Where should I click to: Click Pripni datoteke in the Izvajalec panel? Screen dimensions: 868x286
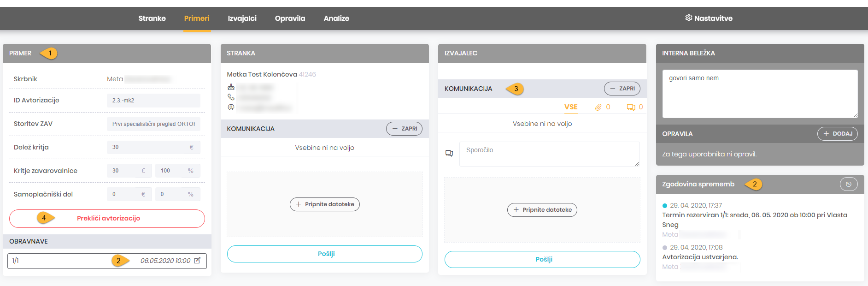pyautogui.click(x=542, y=210)
